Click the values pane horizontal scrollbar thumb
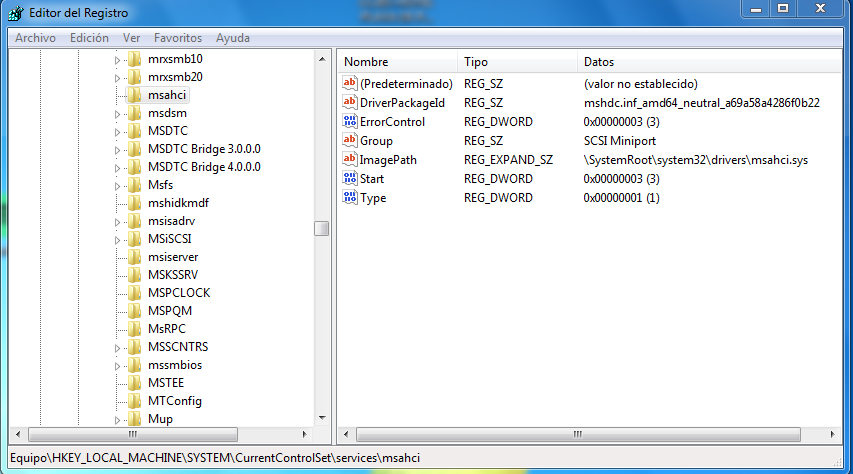853x474 pixels. click(x=578, y=434)
